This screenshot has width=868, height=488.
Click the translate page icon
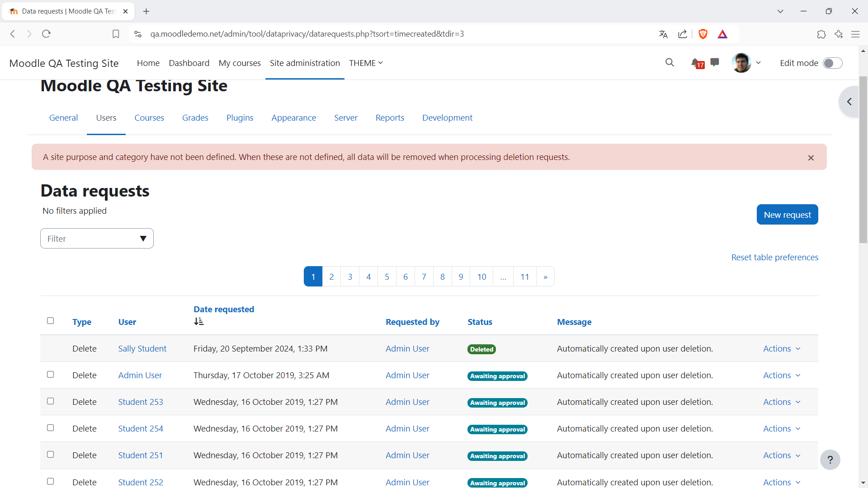[663, 34]
